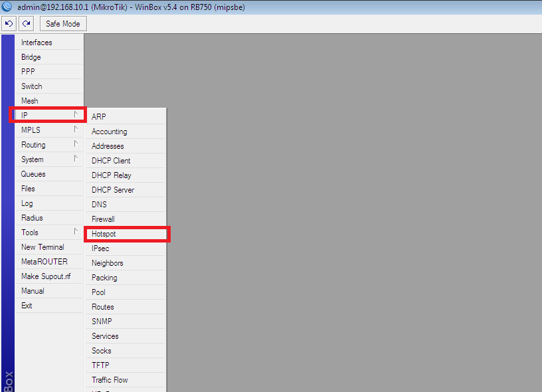
Task: Select SNMP entry
Action: (126, 322)
